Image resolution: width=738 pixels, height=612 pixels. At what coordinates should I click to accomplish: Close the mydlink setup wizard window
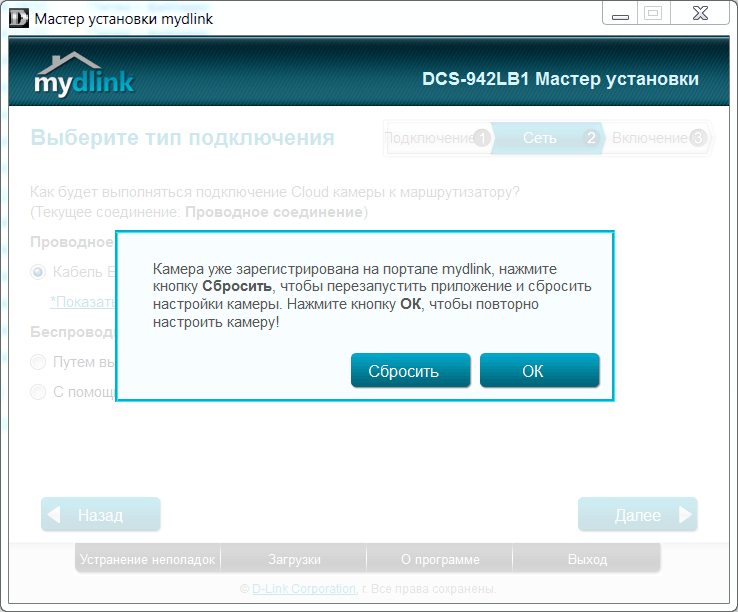tap(700, 14)
